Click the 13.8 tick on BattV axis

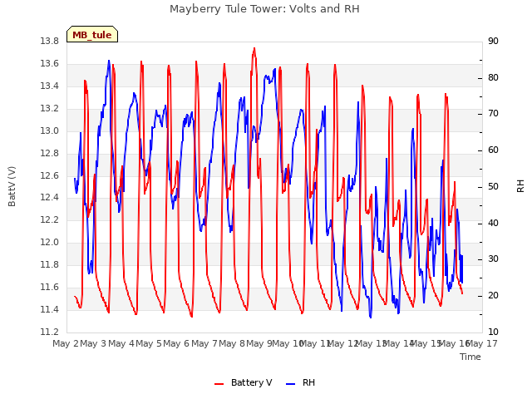pyautogui.click(x=50, y=42)
